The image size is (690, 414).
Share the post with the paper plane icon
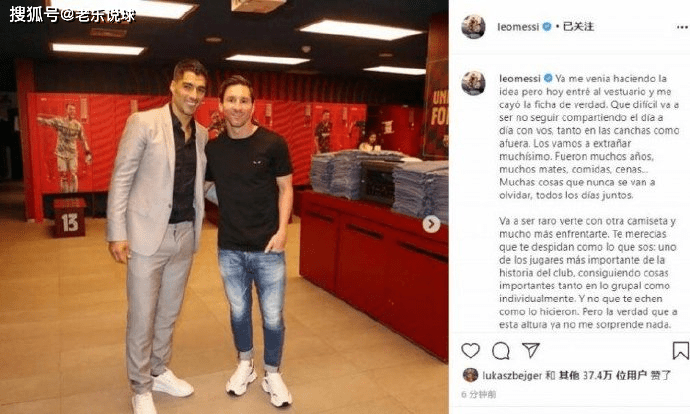[x=531, y=350]
